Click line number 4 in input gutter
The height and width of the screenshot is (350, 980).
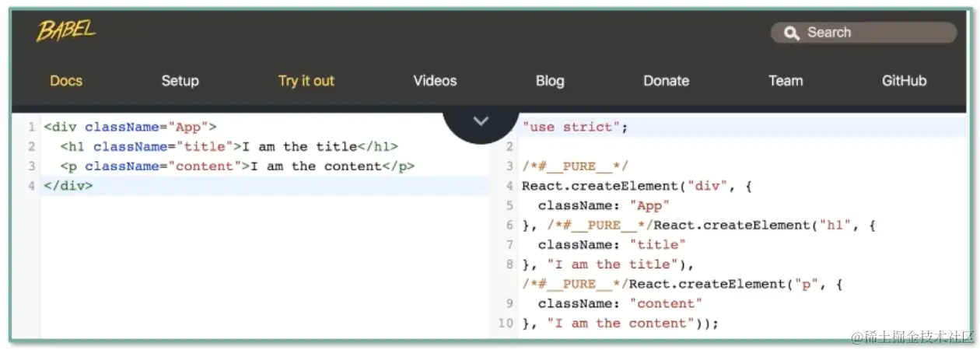(x=31, y=186)
